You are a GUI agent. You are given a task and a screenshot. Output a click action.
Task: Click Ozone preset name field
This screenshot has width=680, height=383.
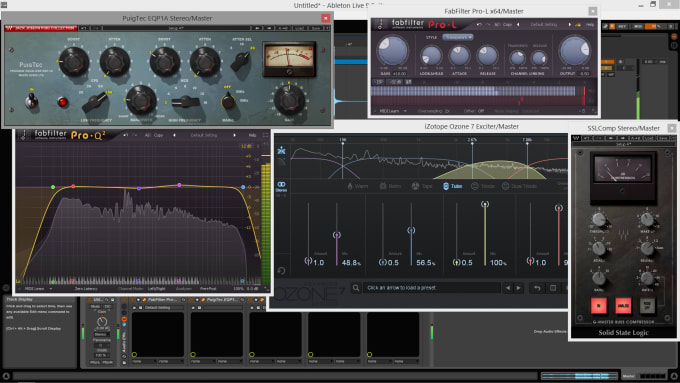(x=432, y=288)
